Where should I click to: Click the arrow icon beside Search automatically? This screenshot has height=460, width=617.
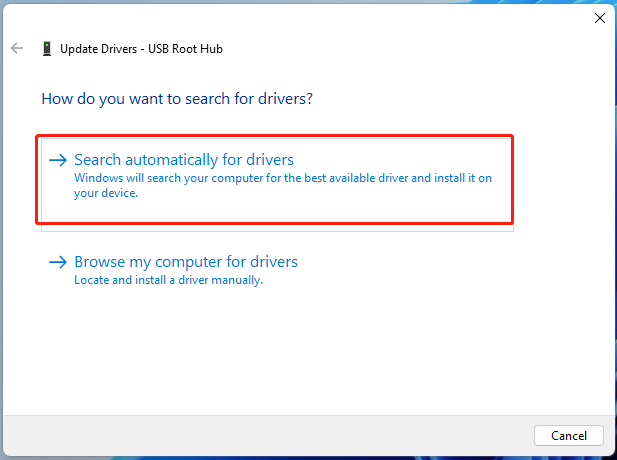[x=59, y=160]
